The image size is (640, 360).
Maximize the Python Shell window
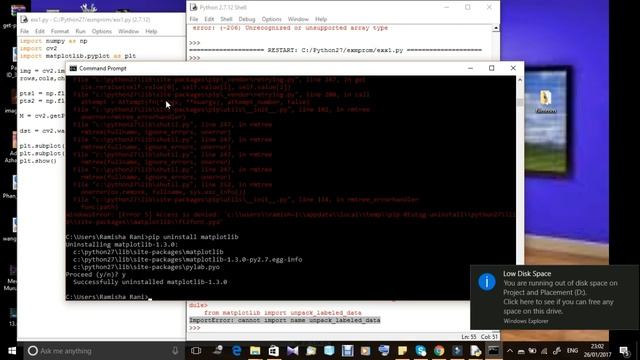(x=468, y=7)
